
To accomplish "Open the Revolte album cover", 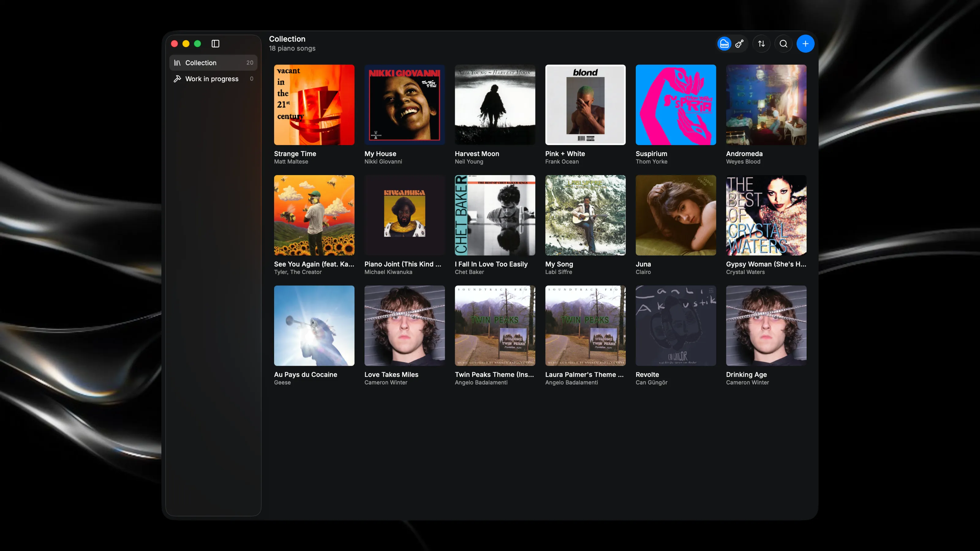I will tap(676, 325).
